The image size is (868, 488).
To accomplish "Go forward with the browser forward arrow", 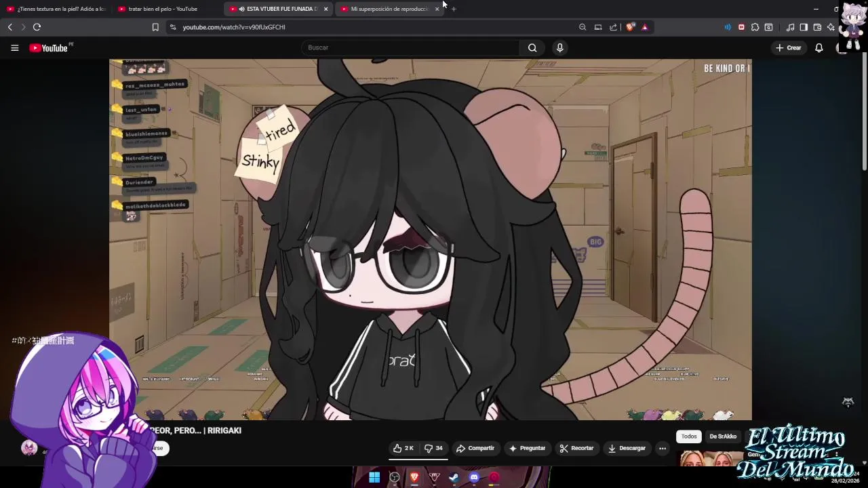I will (x=23, y=27).
